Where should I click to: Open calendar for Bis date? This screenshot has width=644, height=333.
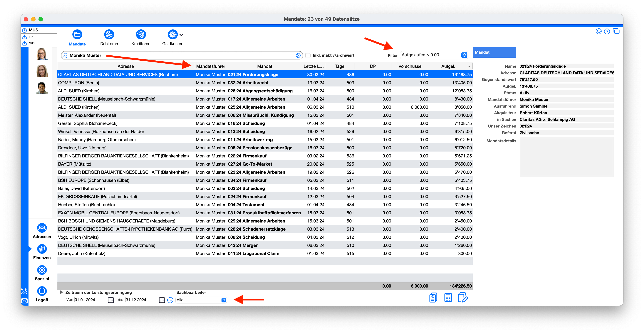coord(162,300)
